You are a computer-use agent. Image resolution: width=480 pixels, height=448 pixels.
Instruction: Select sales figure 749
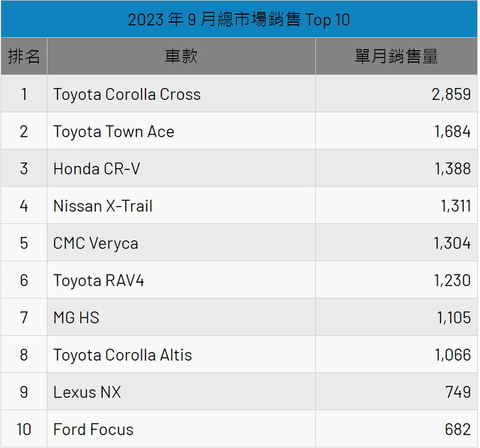458,392
